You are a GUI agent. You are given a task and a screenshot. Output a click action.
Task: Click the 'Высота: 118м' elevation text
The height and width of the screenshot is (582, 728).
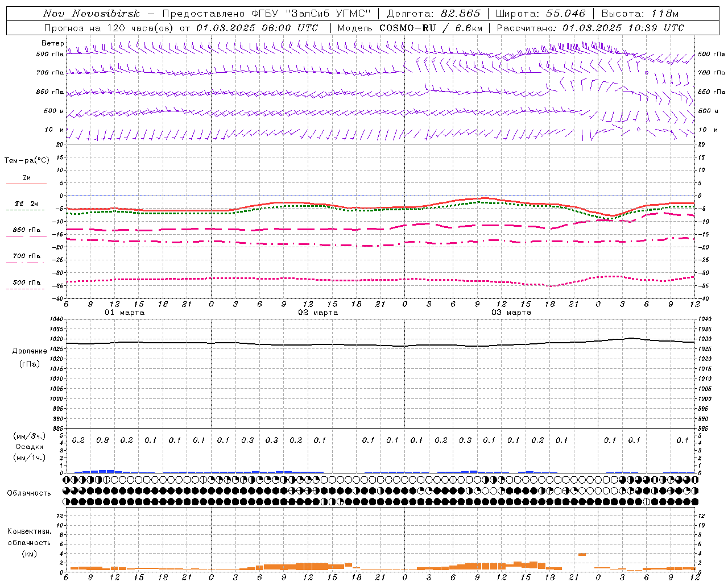pos(639,14)
